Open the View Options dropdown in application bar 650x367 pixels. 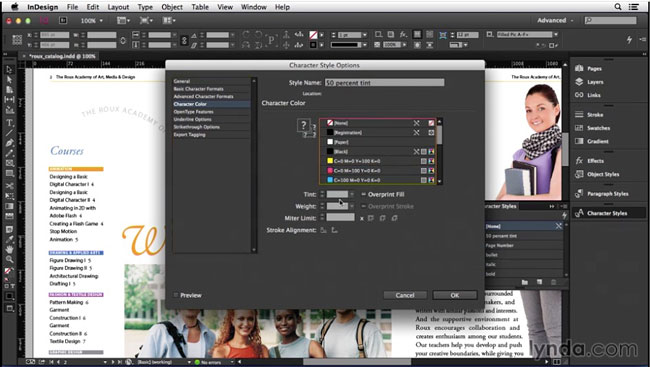123,20
